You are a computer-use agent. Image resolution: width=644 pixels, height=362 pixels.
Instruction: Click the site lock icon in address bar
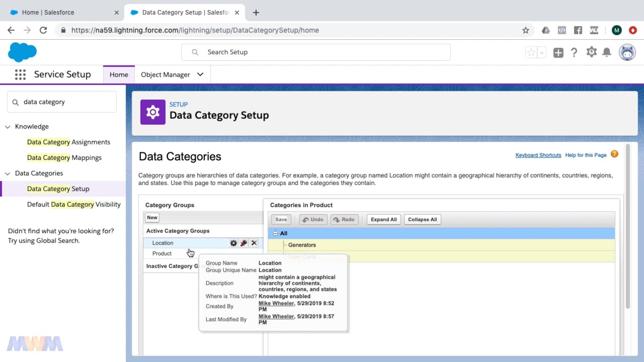[x=63, y=30]
